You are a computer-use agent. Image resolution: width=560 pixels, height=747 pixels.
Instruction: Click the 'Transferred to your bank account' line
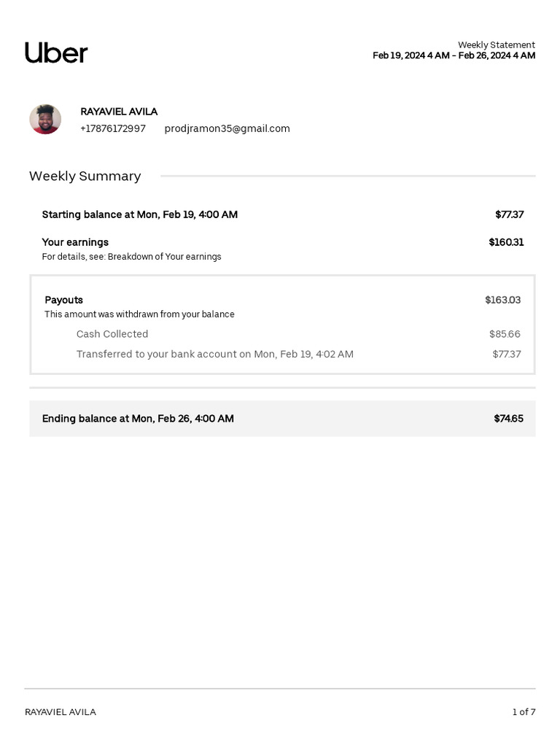[214, 355]
